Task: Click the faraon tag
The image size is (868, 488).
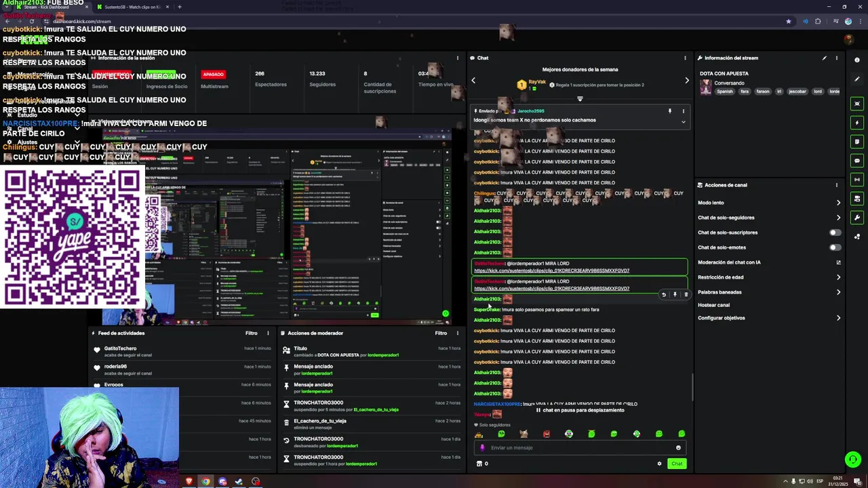Action: coord(763,91)
